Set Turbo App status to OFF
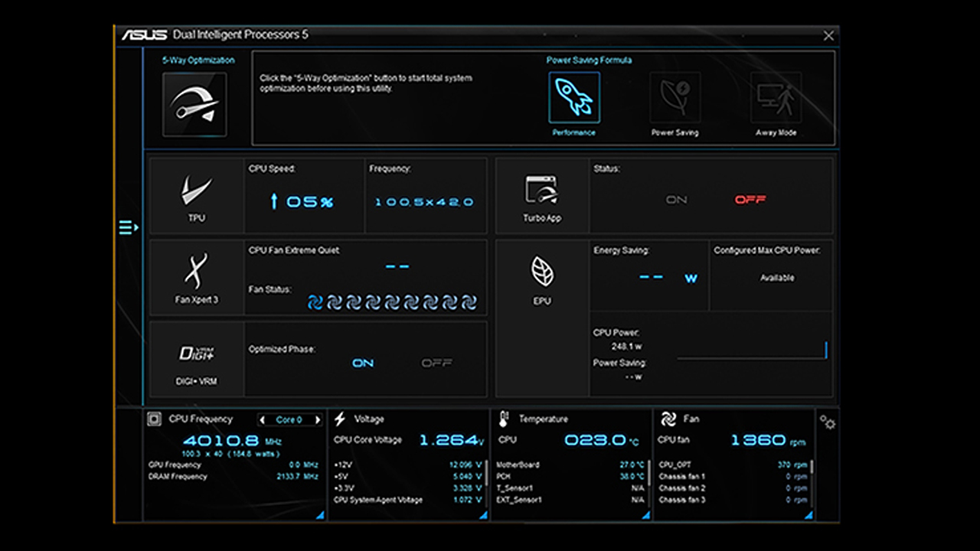Screen dimensions: 980x551 tap(750, 200)
